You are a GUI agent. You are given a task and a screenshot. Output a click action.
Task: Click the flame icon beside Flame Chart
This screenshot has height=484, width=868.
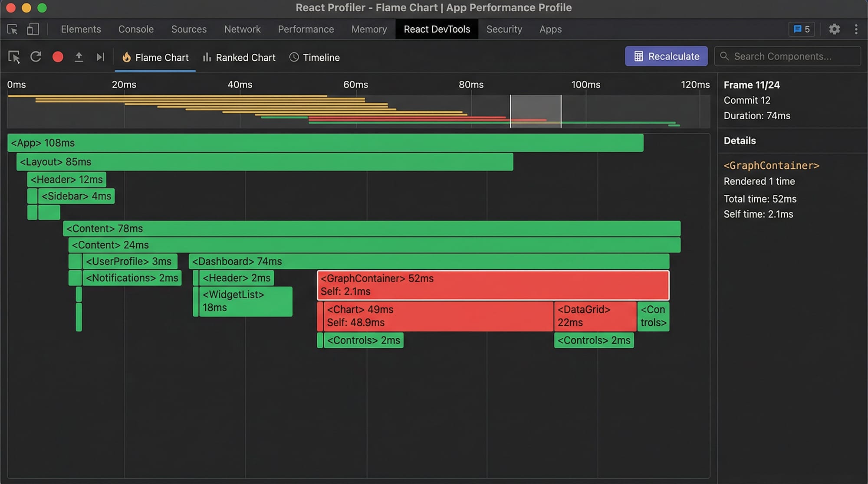127,57
